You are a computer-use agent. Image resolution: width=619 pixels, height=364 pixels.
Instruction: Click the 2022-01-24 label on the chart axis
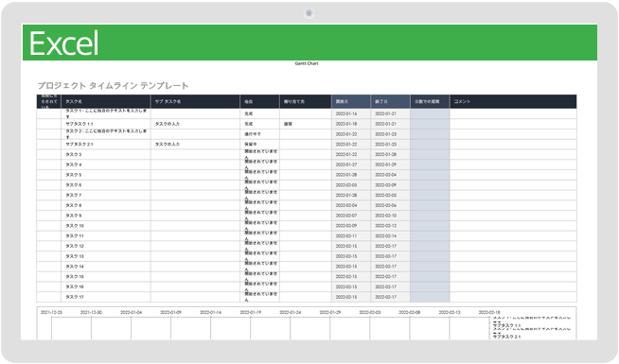coord(291,312)
